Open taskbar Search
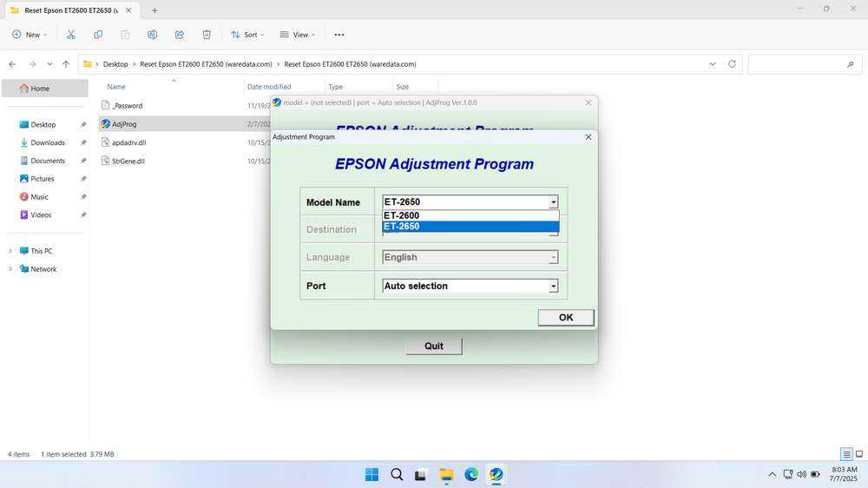 pyautogui.click(x=397, y=475)
